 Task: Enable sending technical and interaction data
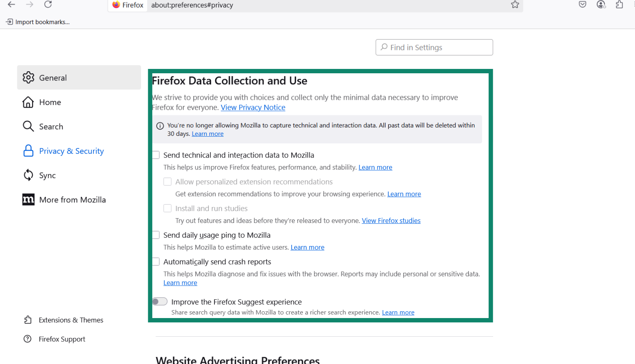click(155, 155)
